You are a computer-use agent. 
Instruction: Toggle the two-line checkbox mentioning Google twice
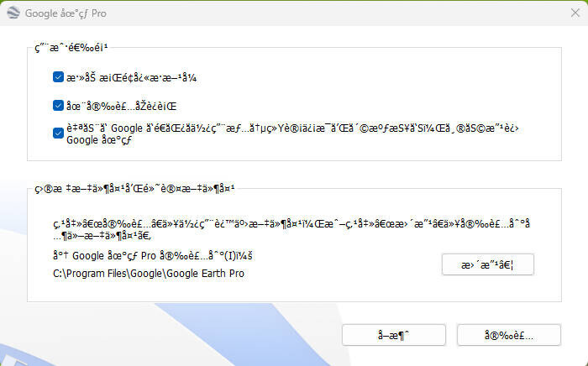(x=58, y=133)
